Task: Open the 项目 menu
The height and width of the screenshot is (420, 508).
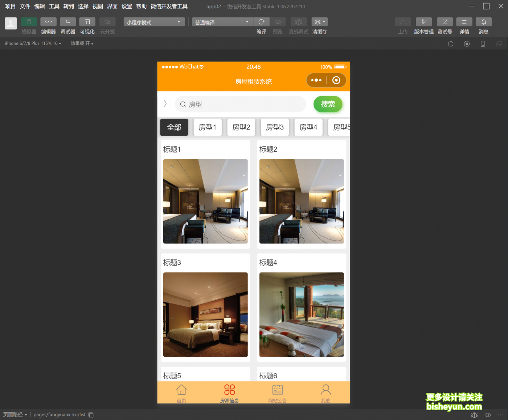Action: 11,6
